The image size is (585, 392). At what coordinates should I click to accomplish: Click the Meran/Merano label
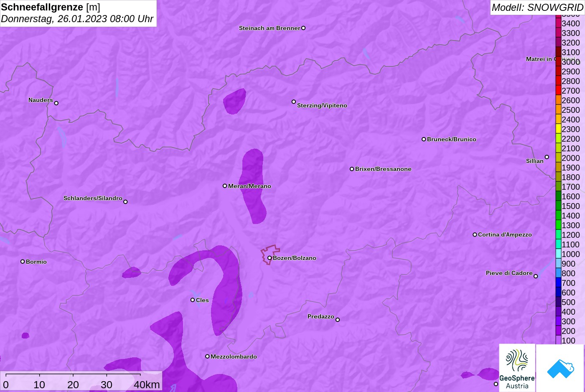click(x=249, y=186)
